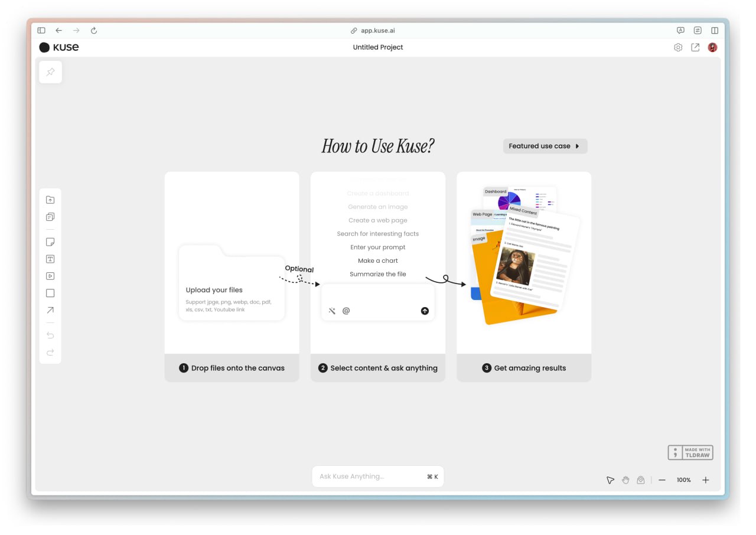Image resolution: width=756 pixels, height=535 pixels.
Task: Open the Featured use case dropdown
Action: pos(545,146)
